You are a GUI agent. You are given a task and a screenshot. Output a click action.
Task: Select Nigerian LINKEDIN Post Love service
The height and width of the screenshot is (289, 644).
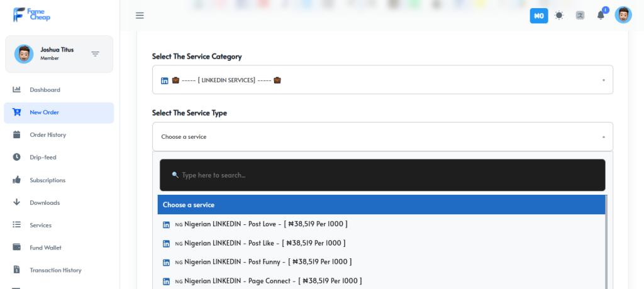pos(381,224)
